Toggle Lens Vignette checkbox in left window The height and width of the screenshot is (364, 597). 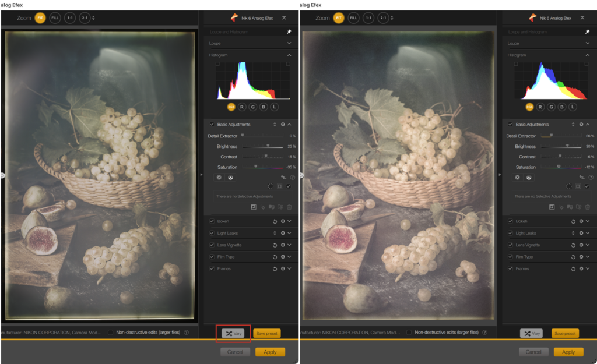[212, 245]
